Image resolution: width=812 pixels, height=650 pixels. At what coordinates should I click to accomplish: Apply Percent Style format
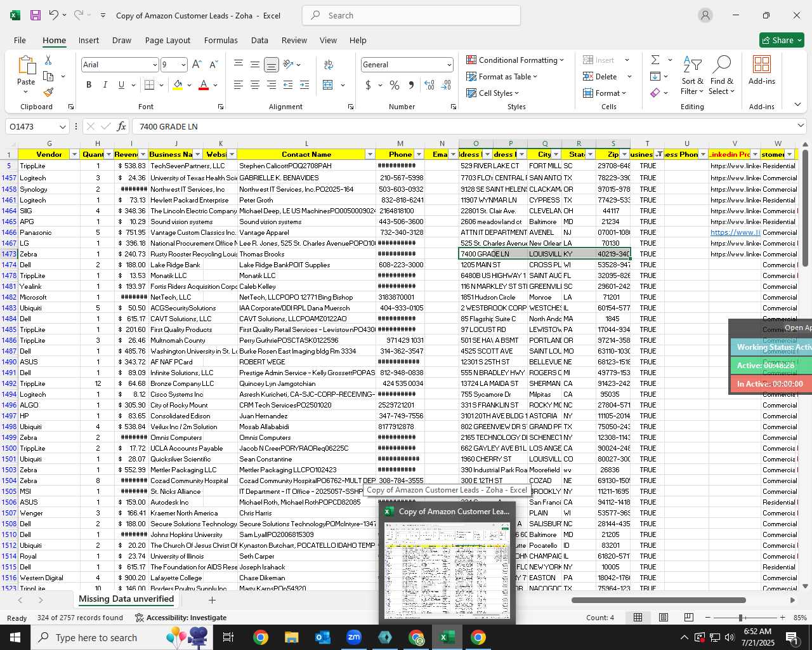[395, 85]
